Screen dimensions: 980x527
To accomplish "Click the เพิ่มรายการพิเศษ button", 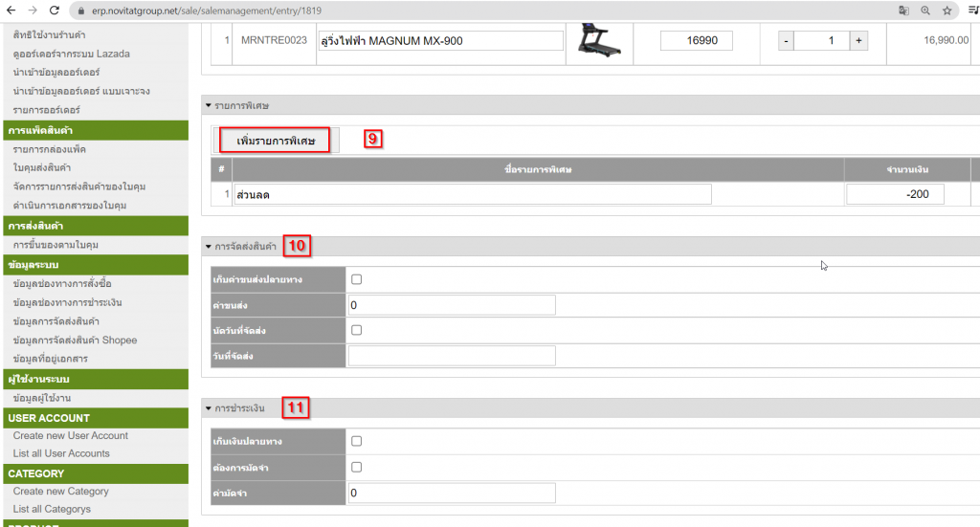I will click(275, 141).
